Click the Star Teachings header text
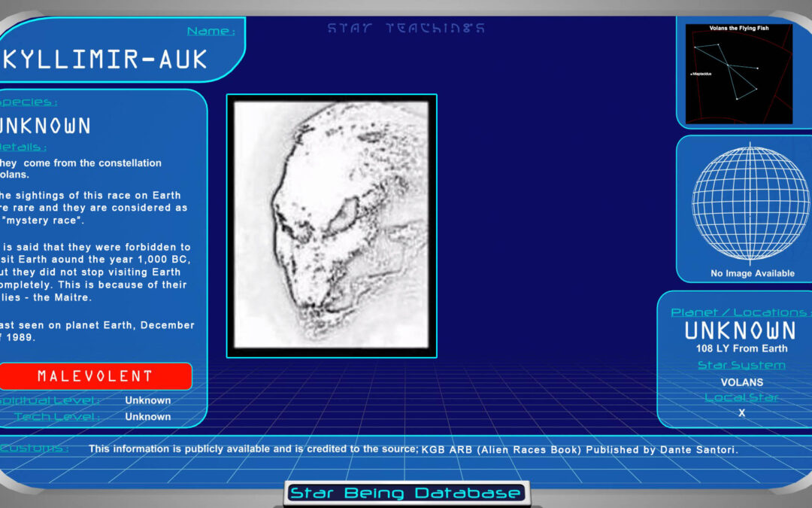 click(406, 29)
